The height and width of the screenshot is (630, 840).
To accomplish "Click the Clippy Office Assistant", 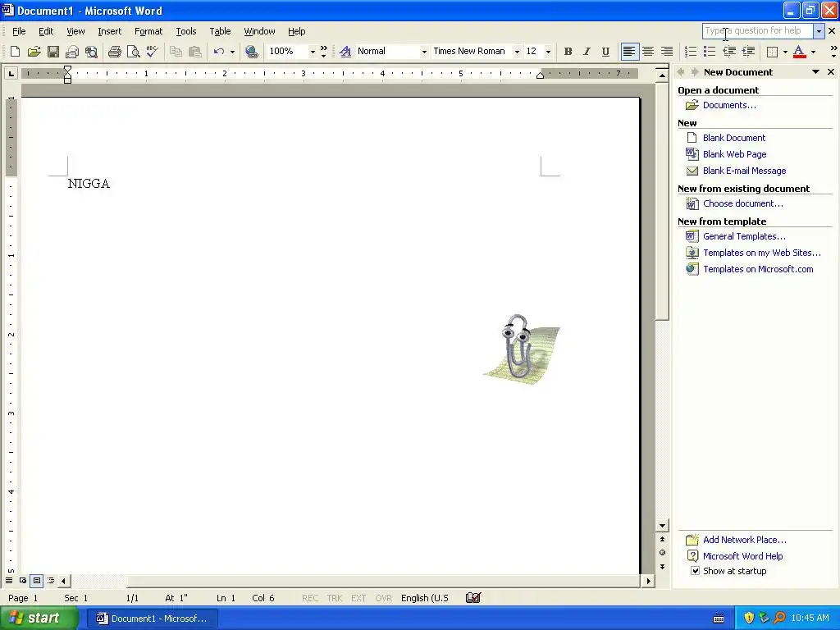I will pos(522,349).
